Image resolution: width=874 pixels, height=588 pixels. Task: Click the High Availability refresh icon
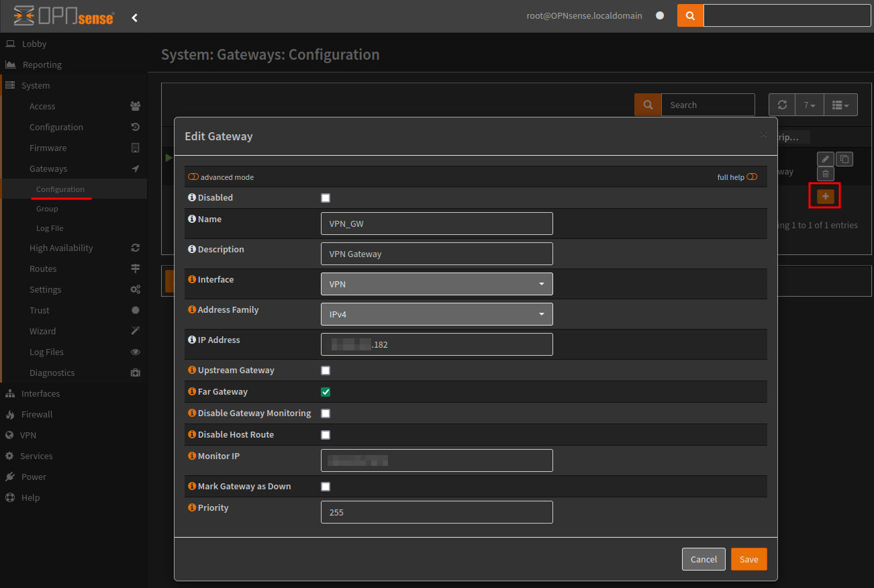pyautogui.click(x=135, y=248)
